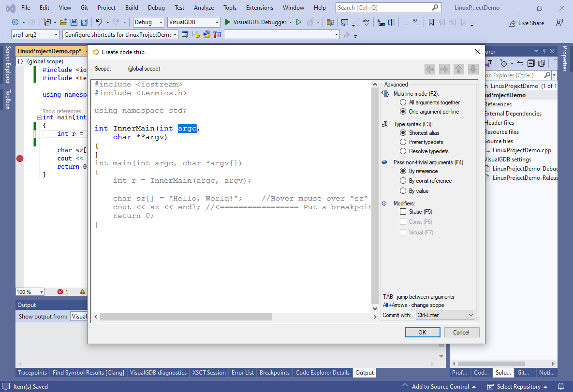This screenshot has height=392, width=573.
Task: Open the 100 % zoom level dropdown
Action: point(41,292)
